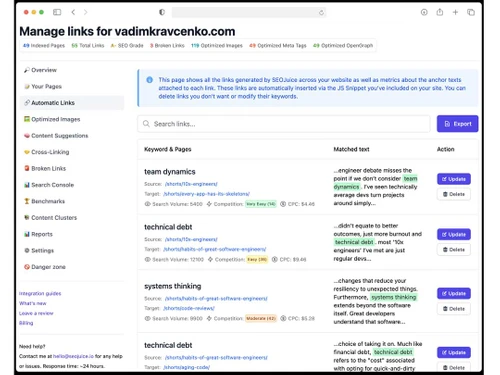Delete the technical debt link from 10x-engineers

454,250
